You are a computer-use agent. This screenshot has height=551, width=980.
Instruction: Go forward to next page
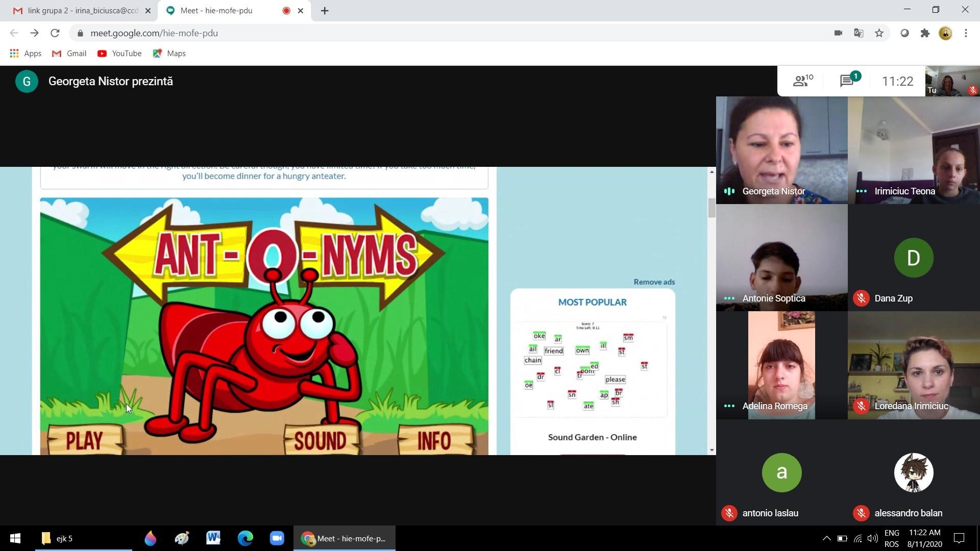34,33
